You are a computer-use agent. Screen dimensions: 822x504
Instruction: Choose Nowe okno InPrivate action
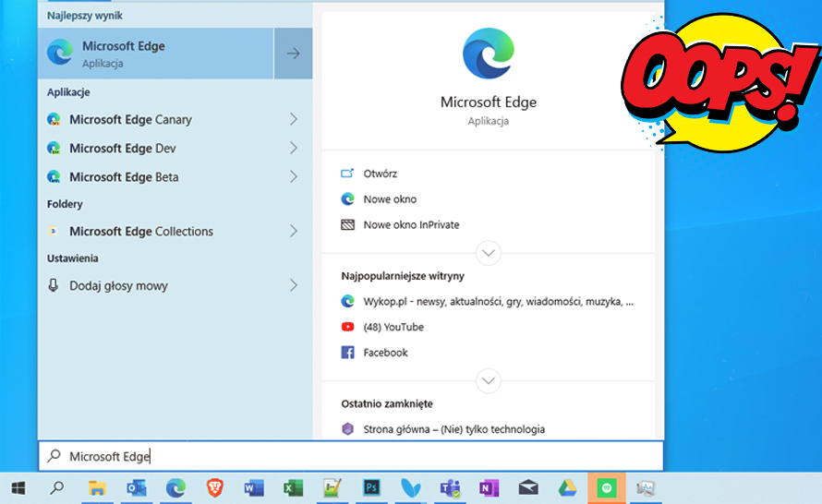pos(412,224)
